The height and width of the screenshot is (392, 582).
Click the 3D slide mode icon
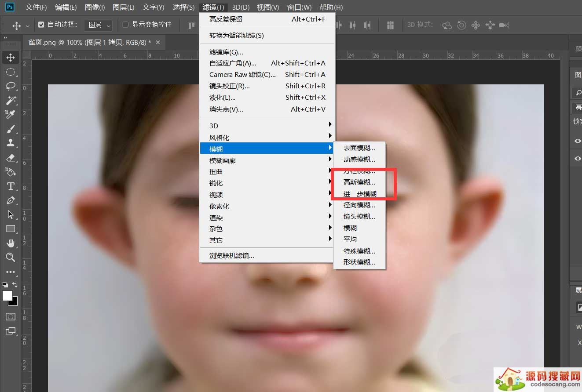click(490, 25)
